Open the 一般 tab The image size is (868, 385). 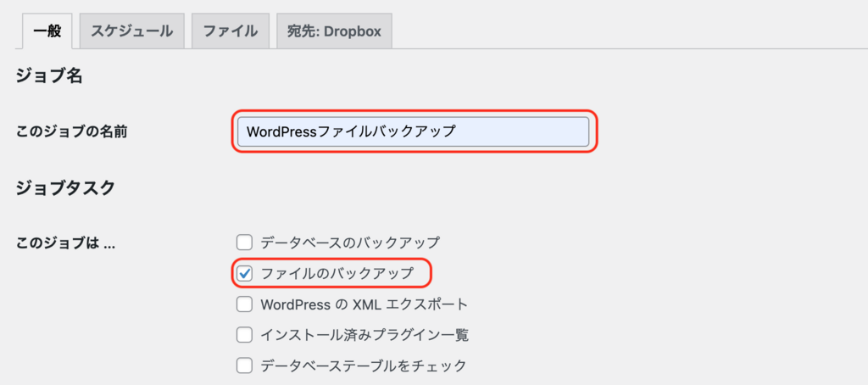coord(47,31)
